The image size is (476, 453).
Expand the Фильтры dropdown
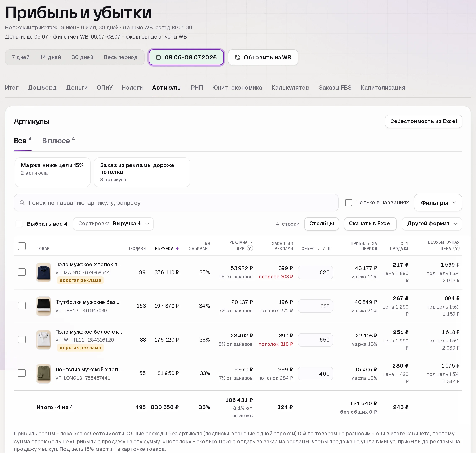[438, 203]
